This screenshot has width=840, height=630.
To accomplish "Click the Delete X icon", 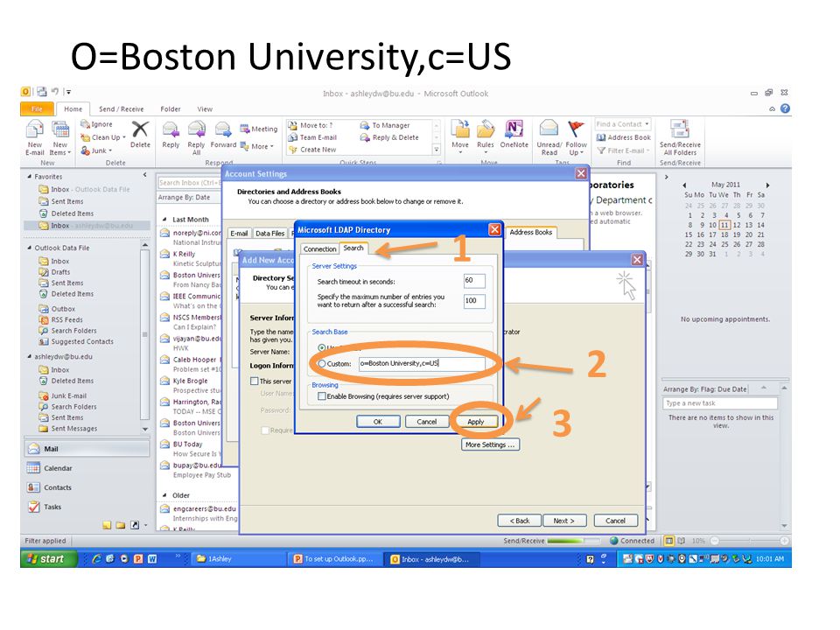I will pyautogui.click(x=140, y=129).
